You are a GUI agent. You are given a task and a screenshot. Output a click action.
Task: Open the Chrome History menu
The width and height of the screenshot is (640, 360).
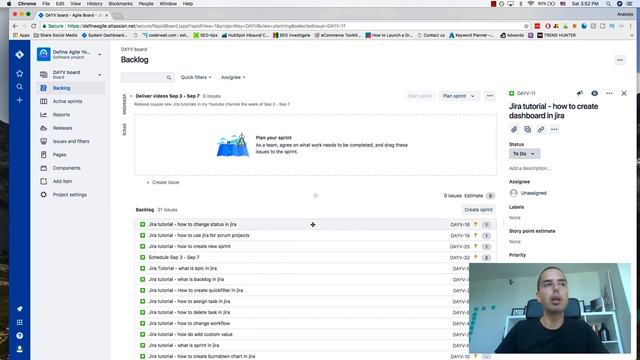[94, 4]
